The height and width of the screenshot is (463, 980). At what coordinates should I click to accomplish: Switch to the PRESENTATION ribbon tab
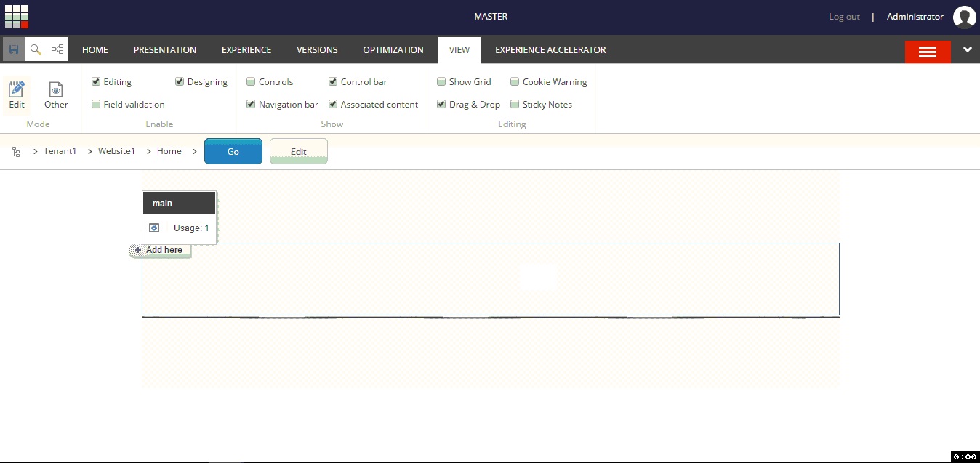click(165, 50)
